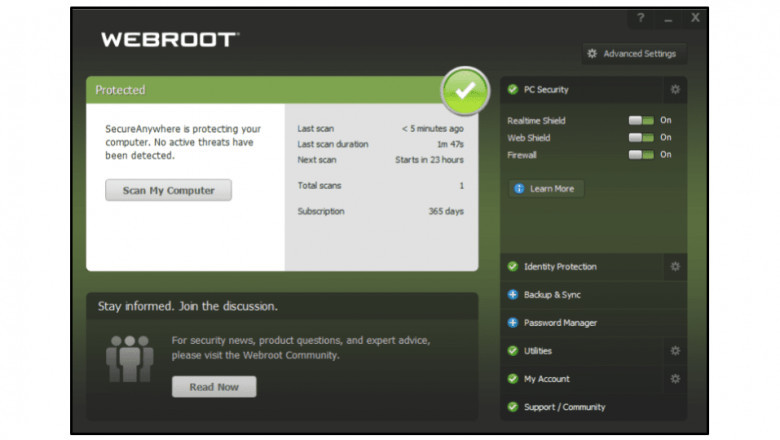Image resolution: width=780 pixels, height=440 pixels.
Task: Expand the Identity Protection panel
Action: click(x=559, y=267)
